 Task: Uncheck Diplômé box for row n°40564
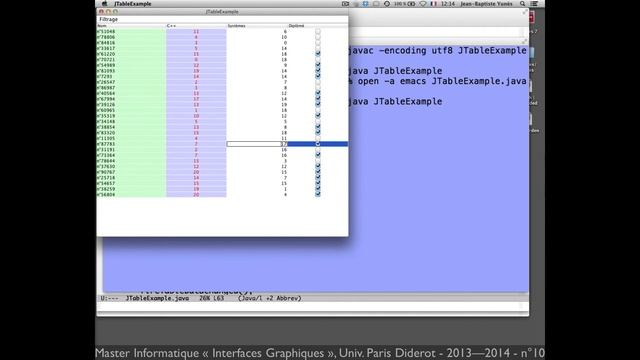(318, 93)
